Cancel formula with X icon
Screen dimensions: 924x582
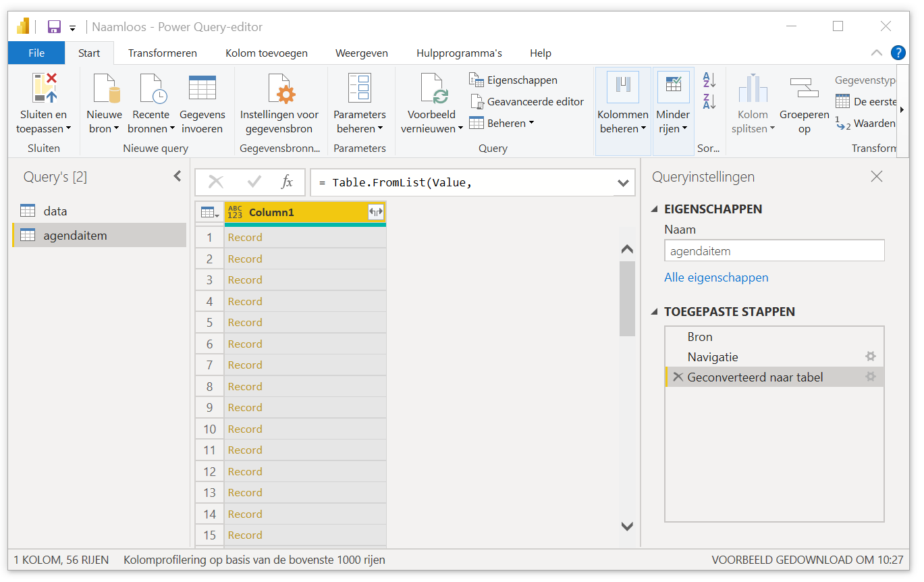tap(216, 182)
